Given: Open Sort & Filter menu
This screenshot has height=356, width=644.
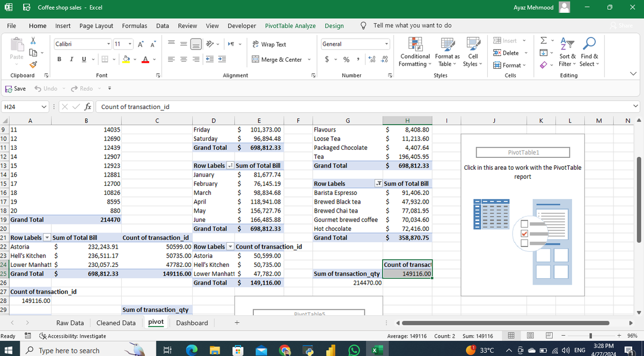Looking at the screenshot, I should tap(568, 52).
